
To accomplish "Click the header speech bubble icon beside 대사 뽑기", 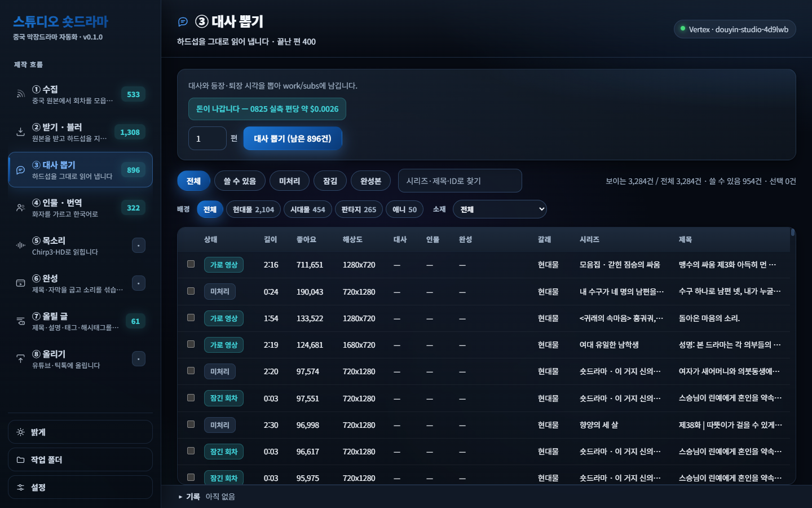I will [183, 22].
